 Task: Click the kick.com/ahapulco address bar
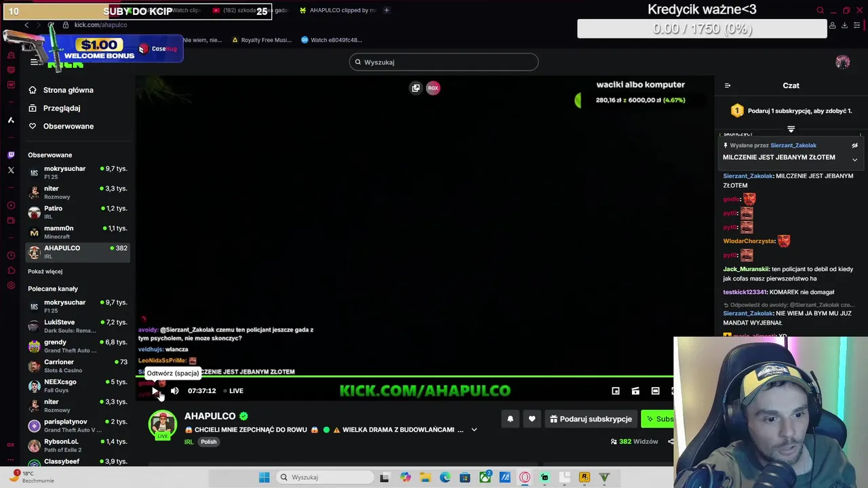pyautogui.click(x=100, y=25)
